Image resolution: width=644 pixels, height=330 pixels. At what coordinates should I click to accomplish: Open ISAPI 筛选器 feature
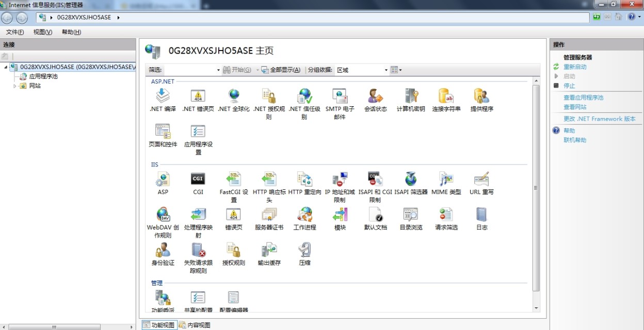[411, 183]
